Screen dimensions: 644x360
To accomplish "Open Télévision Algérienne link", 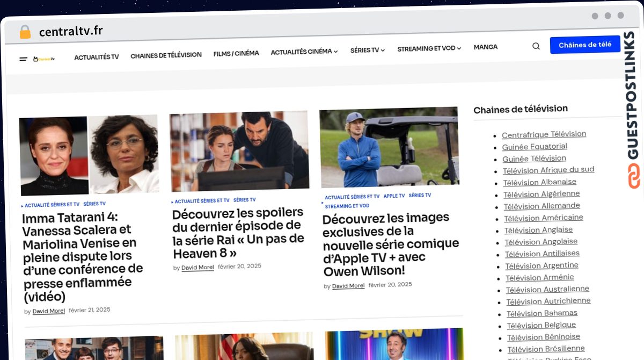I will point(541,195).
